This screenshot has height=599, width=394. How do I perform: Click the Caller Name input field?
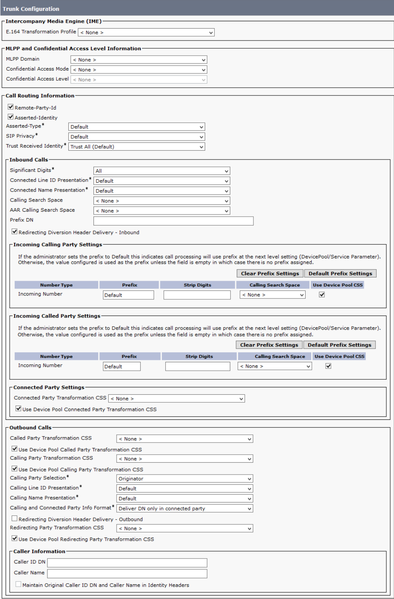127,573
